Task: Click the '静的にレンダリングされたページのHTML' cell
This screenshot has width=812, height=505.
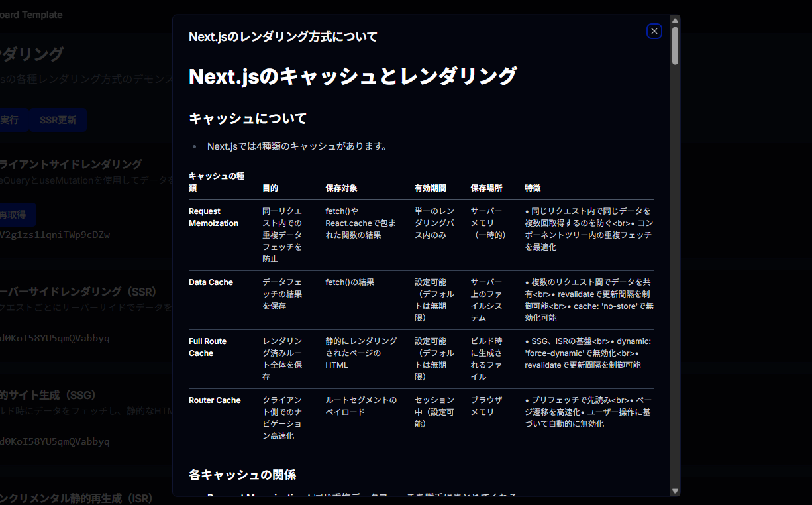Action: 361,353
